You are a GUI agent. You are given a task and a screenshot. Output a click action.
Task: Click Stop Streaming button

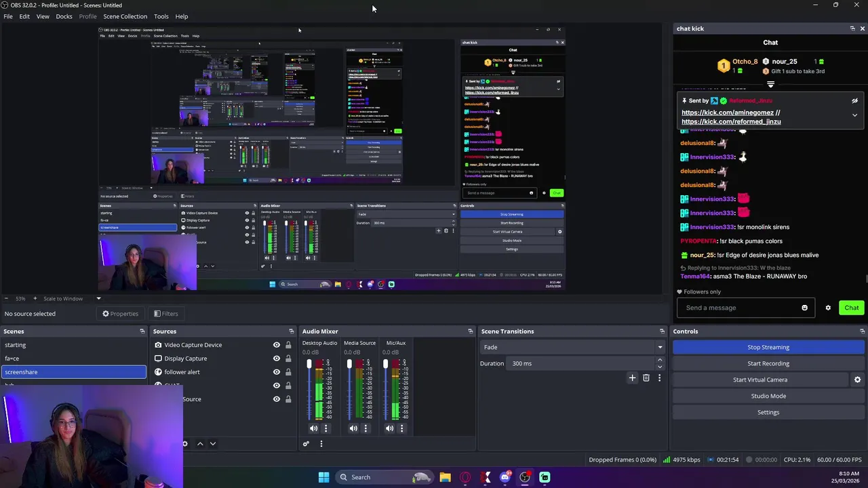click(768, 347)
